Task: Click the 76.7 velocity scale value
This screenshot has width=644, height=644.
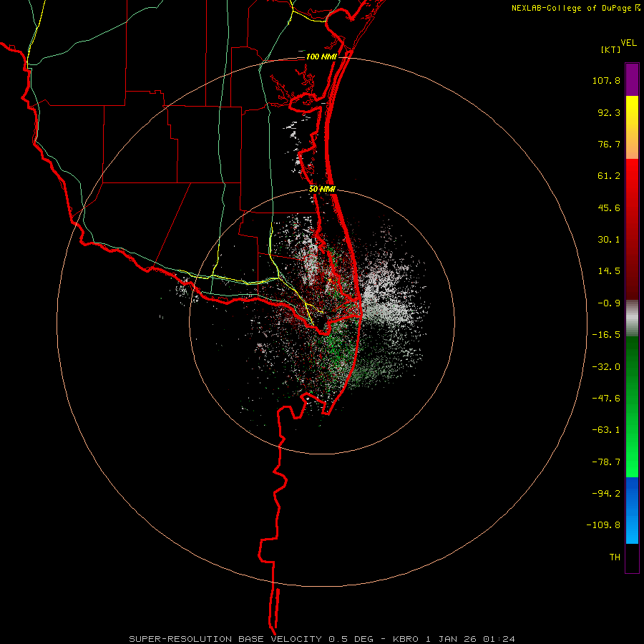Action: 609,144
